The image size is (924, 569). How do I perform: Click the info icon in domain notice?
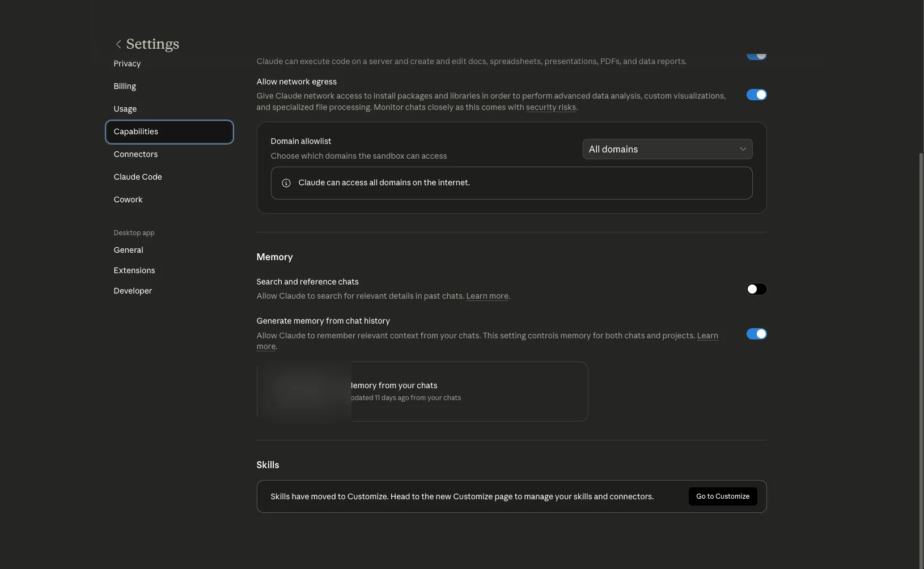tap(286, 183)
